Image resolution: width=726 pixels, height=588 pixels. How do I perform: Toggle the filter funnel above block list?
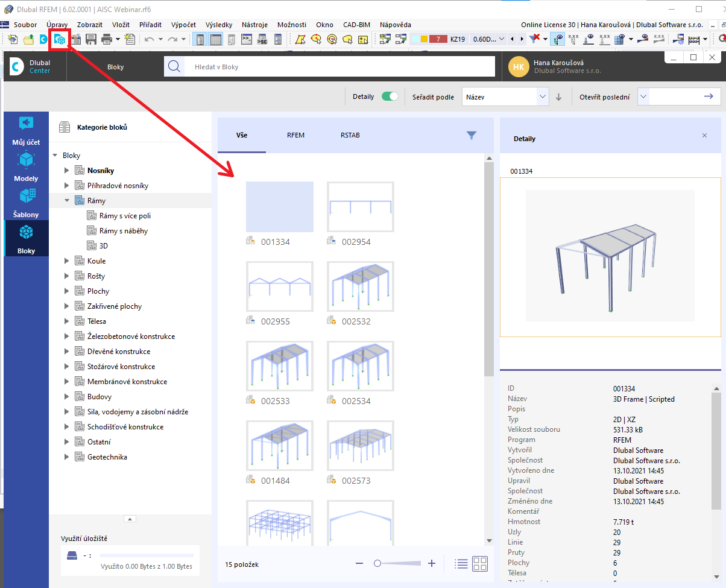471,135
